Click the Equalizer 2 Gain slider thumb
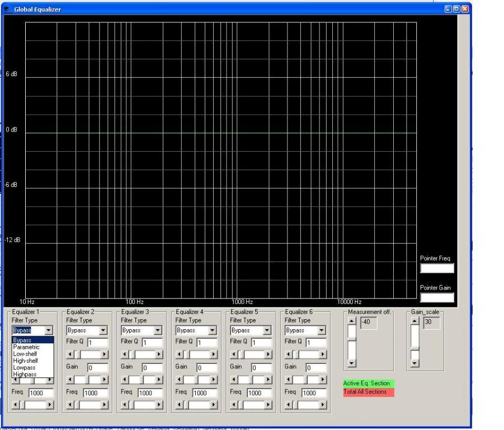Viewport: 504px width, 430px height. (x=87, y=380)
